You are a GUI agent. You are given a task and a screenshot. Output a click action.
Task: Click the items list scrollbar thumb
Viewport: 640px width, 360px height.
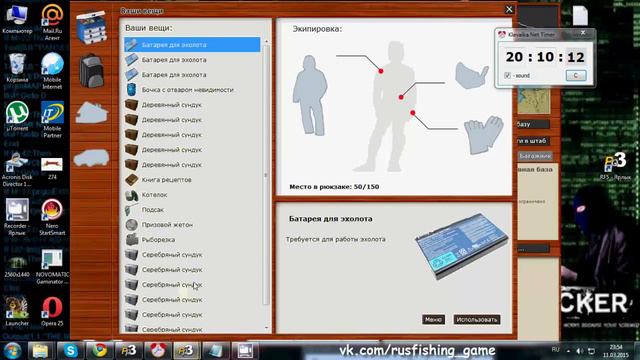click(x=266, y=175)
